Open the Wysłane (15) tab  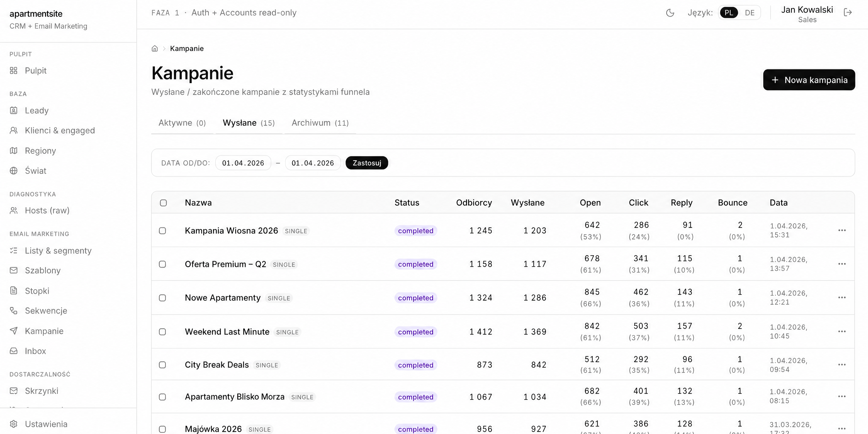pos(249,123)
